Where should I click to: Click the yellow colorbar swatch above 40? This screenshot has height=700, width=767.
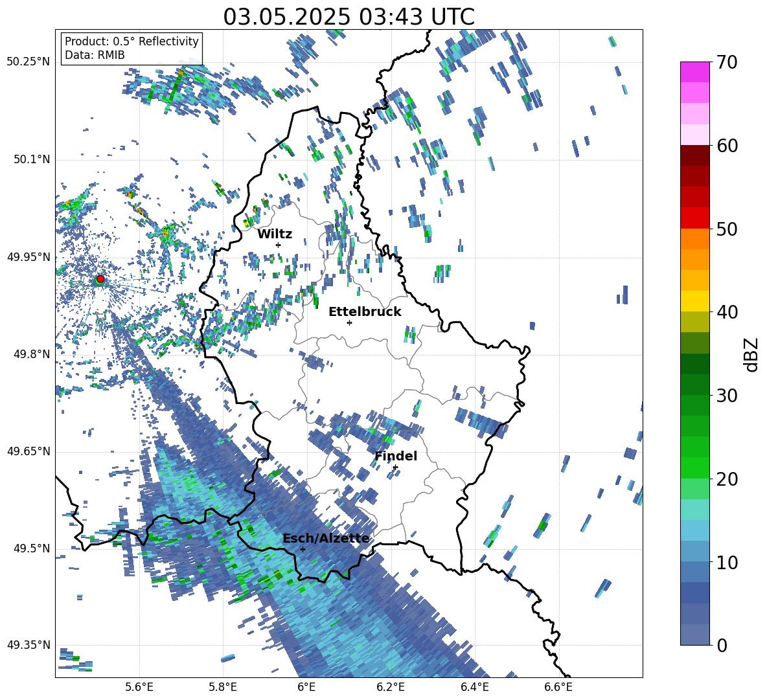point(695,301)
